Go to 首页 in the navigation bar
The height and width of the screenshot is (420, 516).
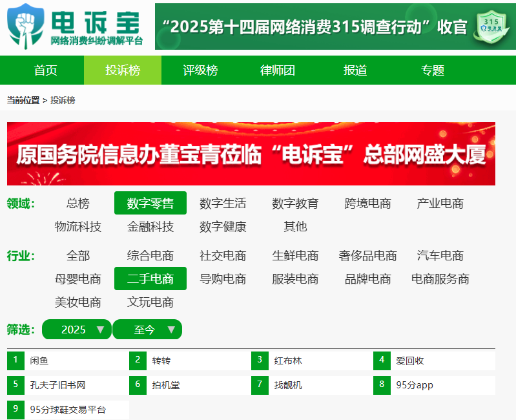[45, 70]
